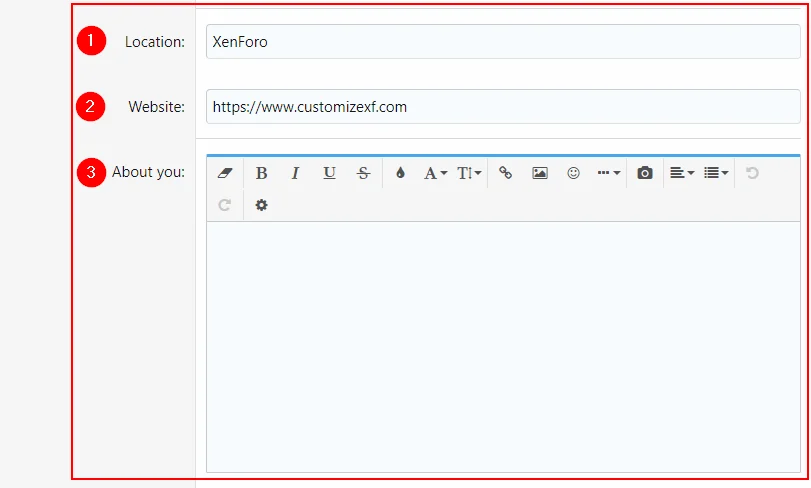This screenshot has width=811, height=488.
Task: Open the font size dropdown
Action: pyautogui.click(x=469, y=173)
